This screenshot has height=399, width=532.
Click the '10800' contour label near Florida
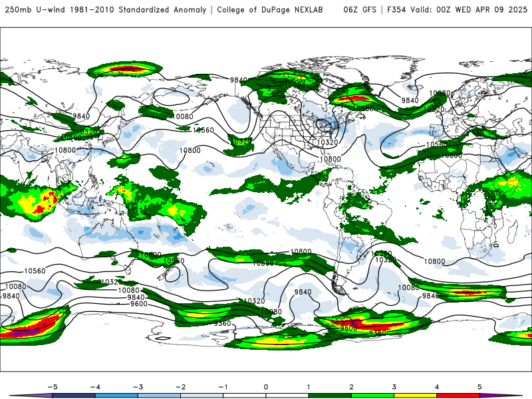point(330,159)
